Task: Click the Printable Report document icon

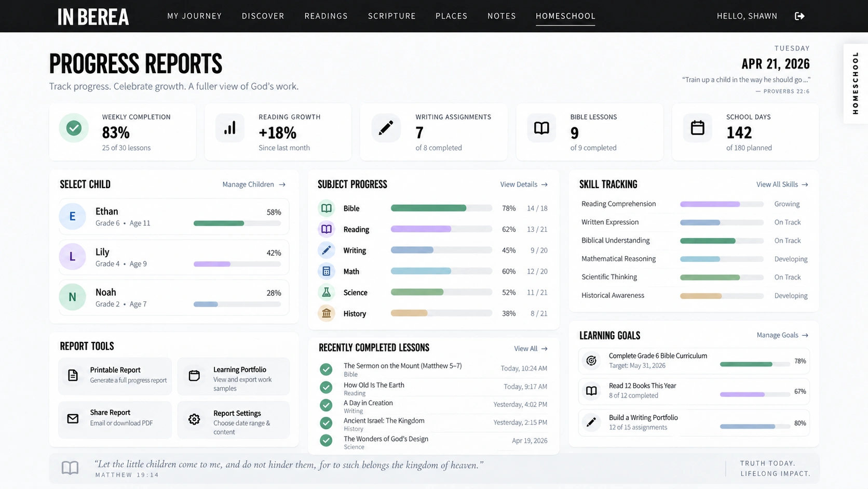Action: pos(73,375)
